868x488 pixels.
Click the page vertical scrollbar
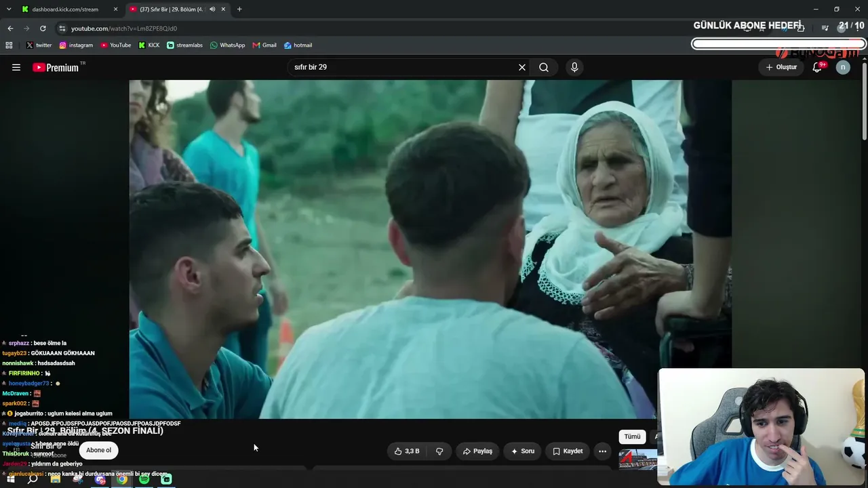tap(864, 102)
